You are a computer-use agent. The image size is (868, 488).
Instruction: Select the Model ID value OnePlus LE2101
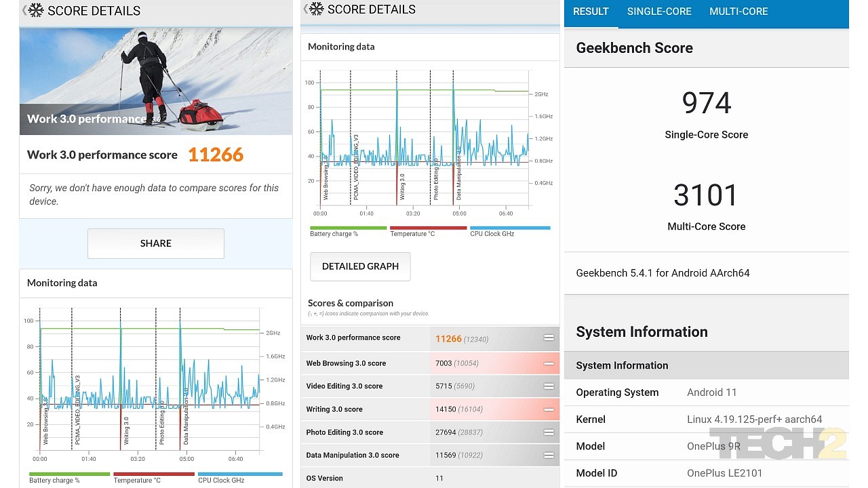tap(726, 473)
